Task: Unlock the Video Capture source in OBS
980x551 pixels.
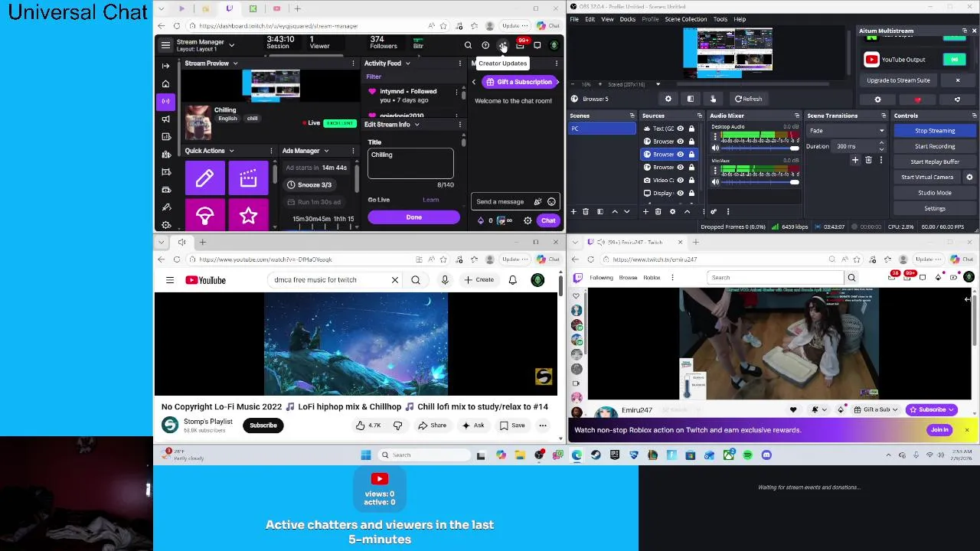Action: [691, 180]
